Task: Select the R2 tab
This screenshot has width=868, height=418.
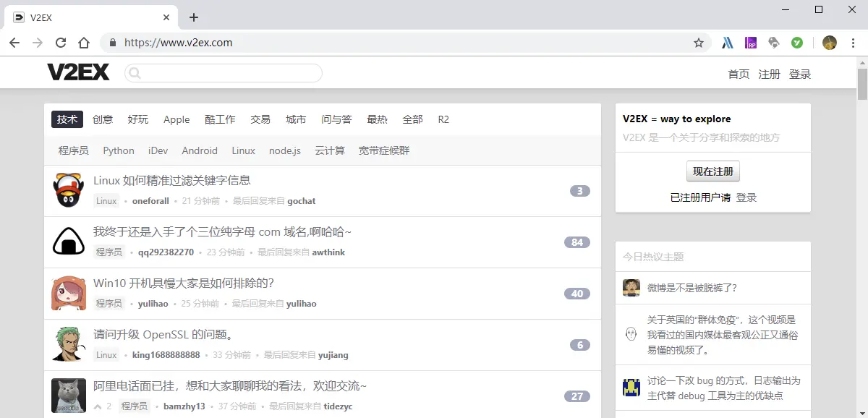Action: click(443, 119)
